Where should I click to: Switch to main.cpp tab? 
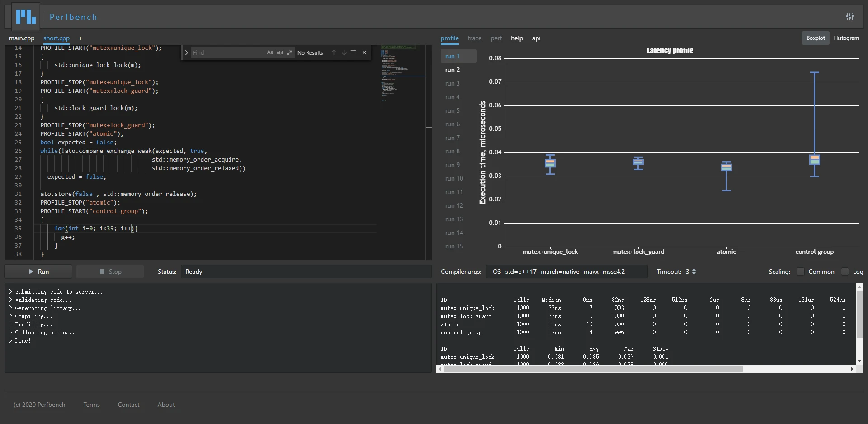[22, 38]
